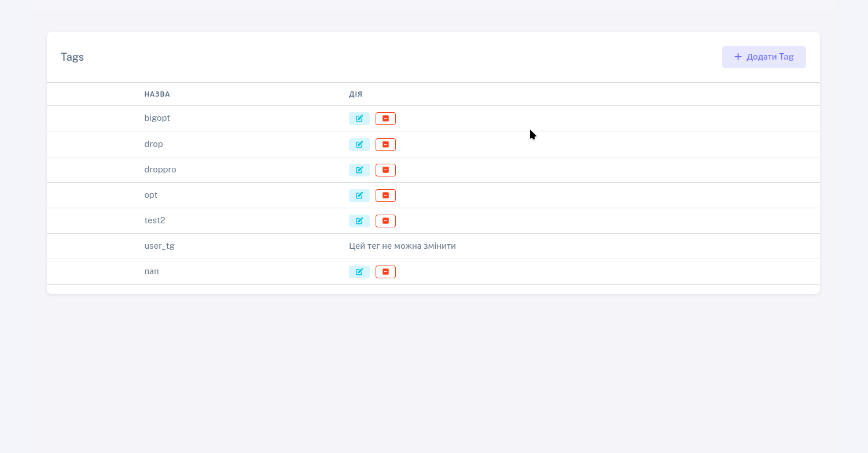Delete the пап tag
Screen dimensions: 868x453
point(385,272)
